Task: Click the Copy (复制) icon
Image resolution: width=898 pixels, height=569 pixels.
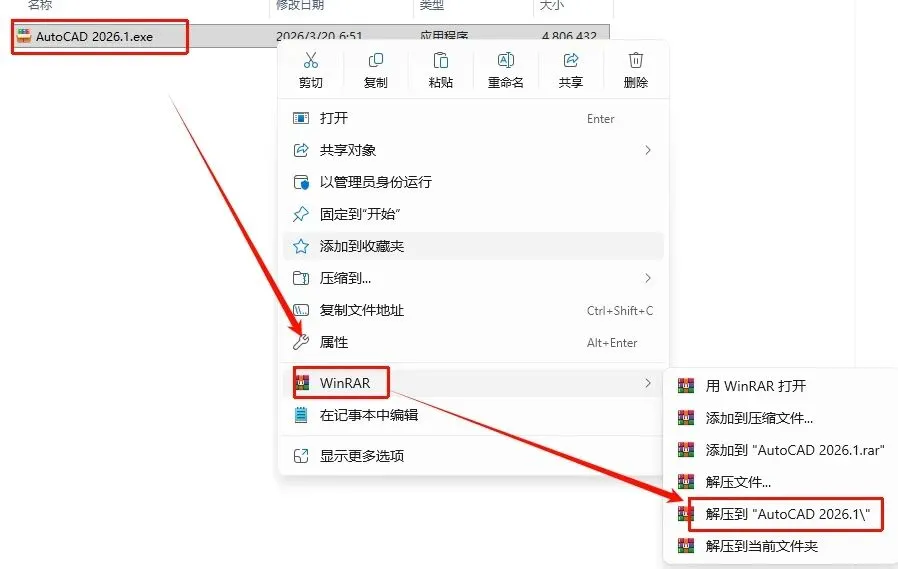Action: (376, 60)
